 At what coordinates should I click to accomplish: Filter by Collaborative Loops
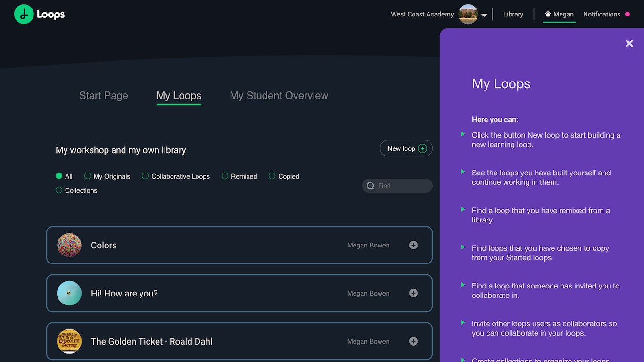click(x=176, y=176)
